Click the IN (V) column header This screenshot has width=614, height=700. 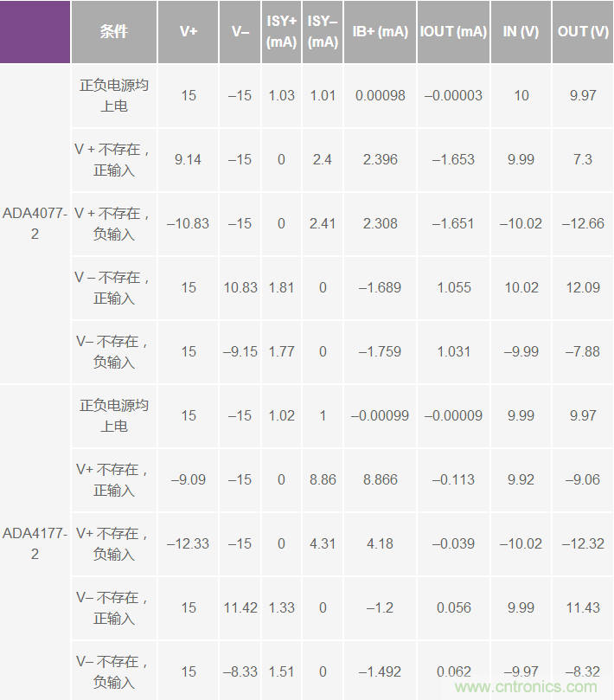pos(521,32)
